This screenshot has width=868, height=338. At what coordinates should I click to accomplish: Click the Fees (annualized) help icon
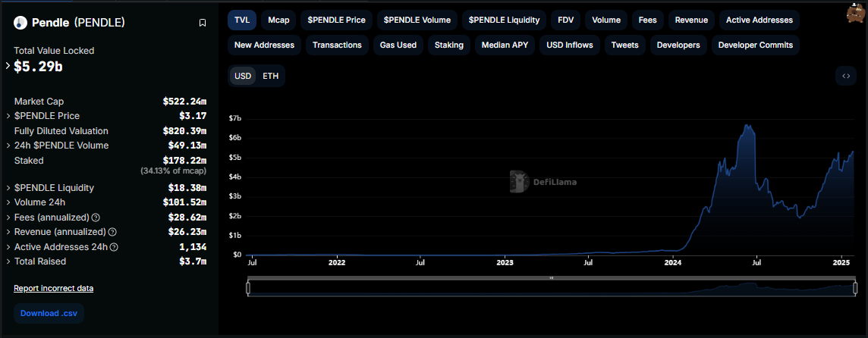coord(96,218)
